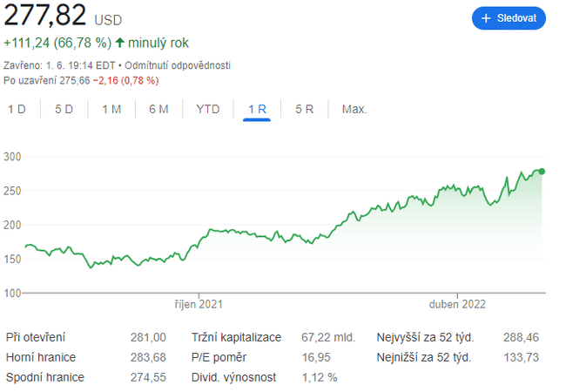Image resolution: width=566 pixels, height=392 pixels.
Task: Switch chart to 5 R range
Action: pos(304,109)
